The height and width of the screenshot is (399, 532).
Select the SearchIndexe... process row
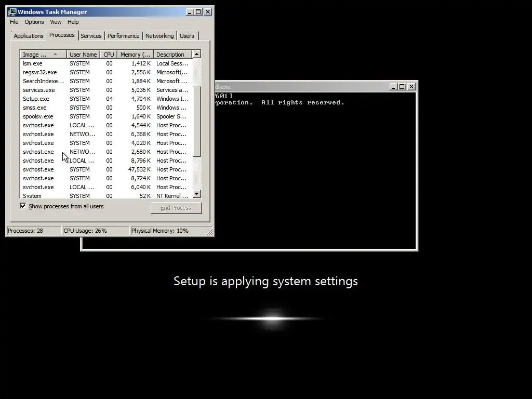pos(106,81)
